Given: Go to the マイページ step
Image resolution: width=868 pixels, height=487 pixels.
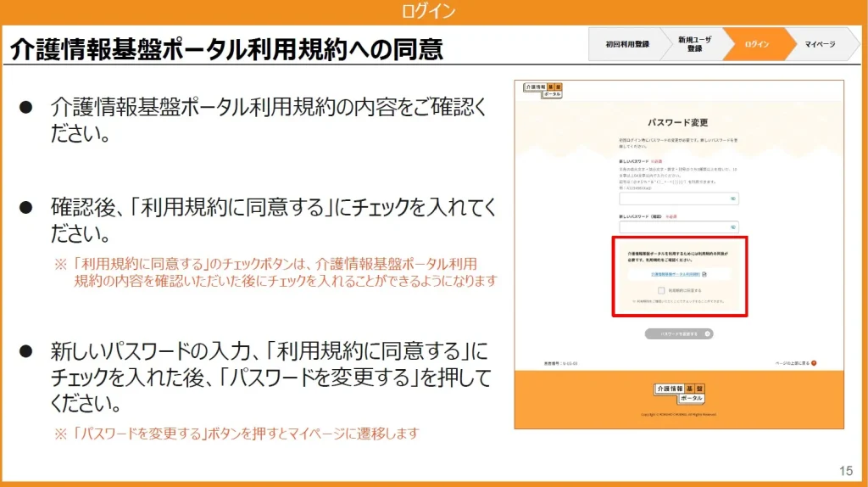Looking at the screenshot, I should click(819, 44).
